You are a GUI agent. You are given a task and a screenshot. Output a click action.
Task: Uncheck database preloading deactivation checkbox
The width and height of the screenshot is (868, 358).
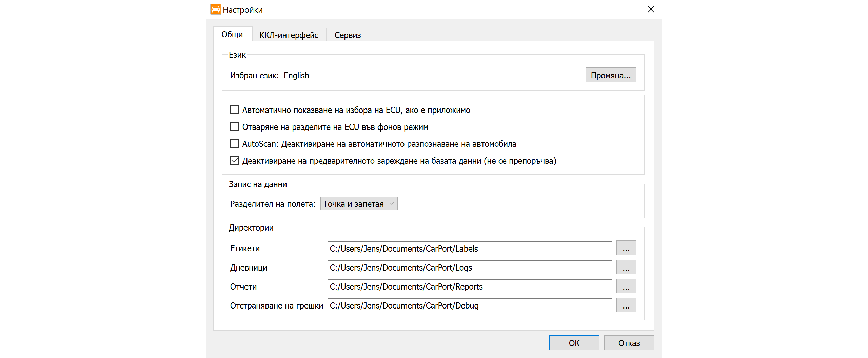(235, 160)
